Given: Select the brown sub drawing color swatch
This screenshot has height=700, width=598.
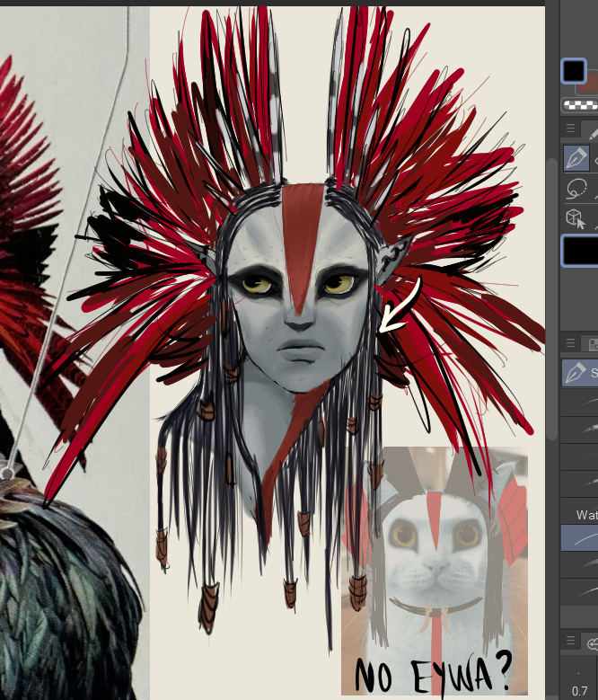Looking at the screenshot, I should pos(593,84).
